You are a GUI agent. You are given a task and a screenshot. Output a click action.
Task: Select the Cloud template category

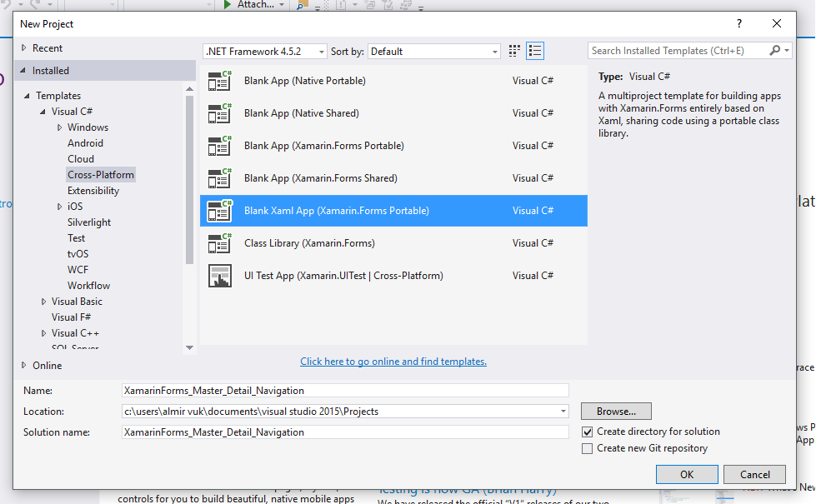(x=81, y=159)
